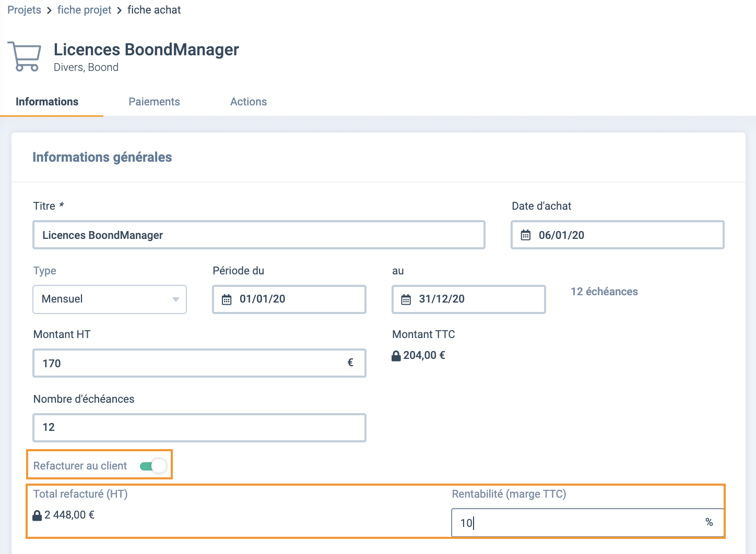The image size is (756, 554).
Task: Click the Divers, Boond subtitle
Action: pyautogui.click(x=86, y=67)
